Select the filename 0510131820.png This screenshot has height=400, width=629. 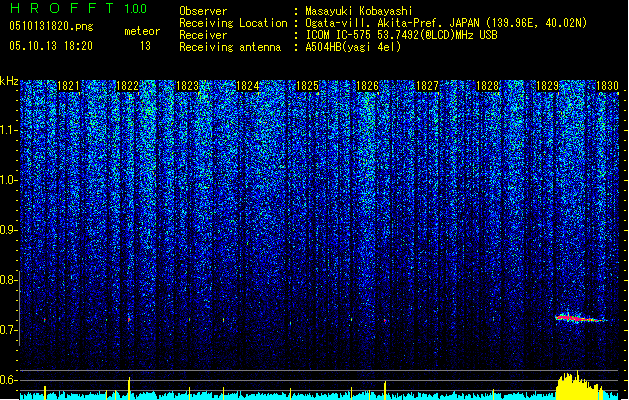(x=51, y=26)
